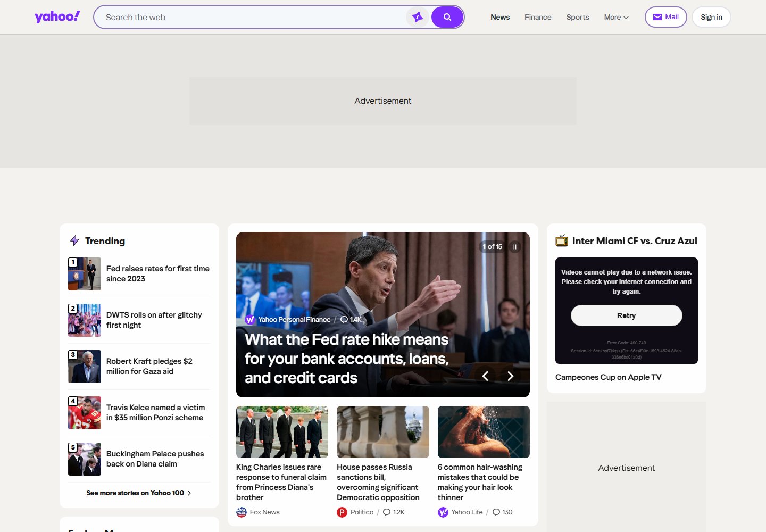Open Buckingham Palace Diana claim story
Image resolution: width=766 pixels, height=532 pixels.
(x=155, y=459)
